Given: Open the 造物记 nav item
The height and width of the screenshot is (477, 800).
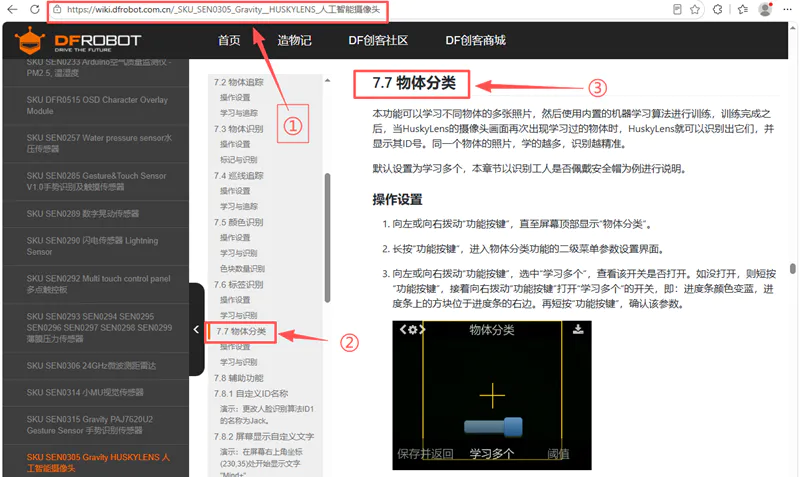Looking at the screenshot, I should click(294, 40).
